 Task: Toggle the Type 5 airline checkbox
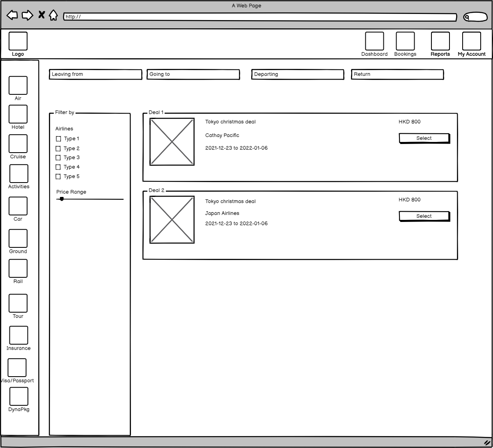point(58,177)
